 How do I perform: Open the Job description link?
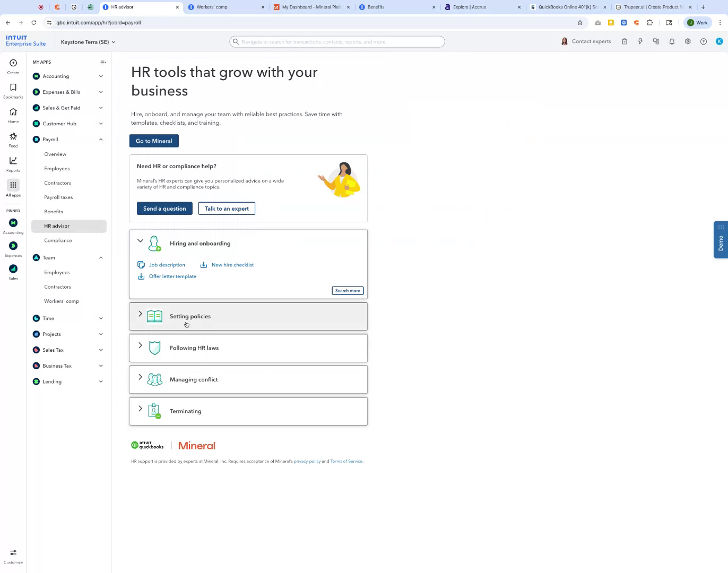coord(167,265)
